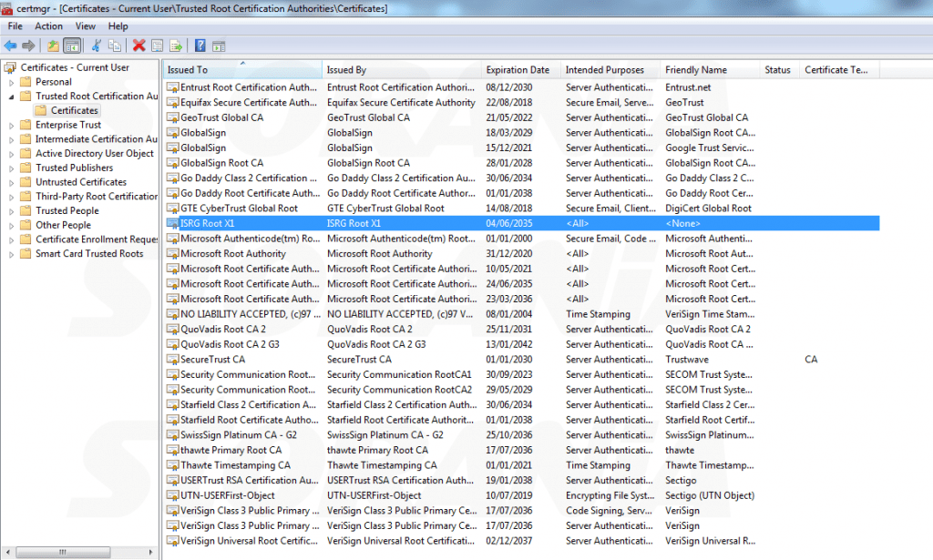The image size is (933, 560).
Task: Click the Properties toolbar icon
Action: pyautogui.click(x=157, y=46)
